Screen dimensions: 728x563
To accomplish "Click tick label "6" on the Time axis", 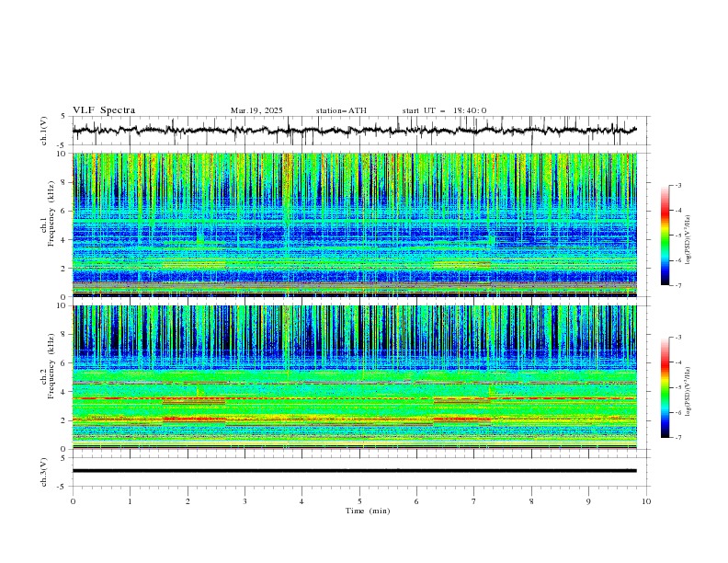I will [416, 501].
